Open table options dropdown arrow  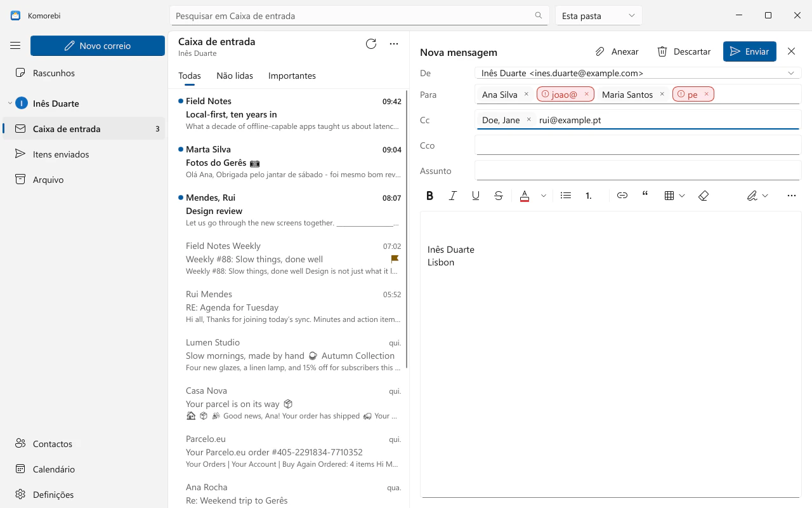coord(683,196)
